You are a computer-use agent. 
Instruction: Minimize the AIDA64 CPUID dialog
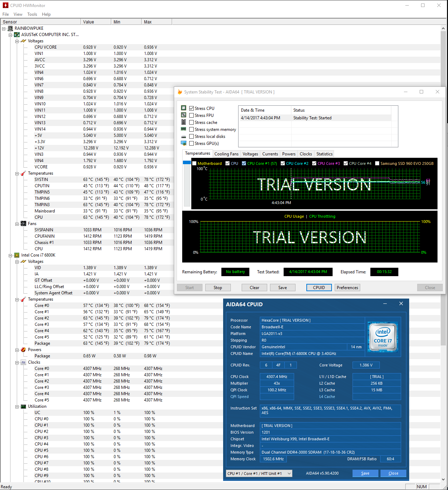pos(385,304)
